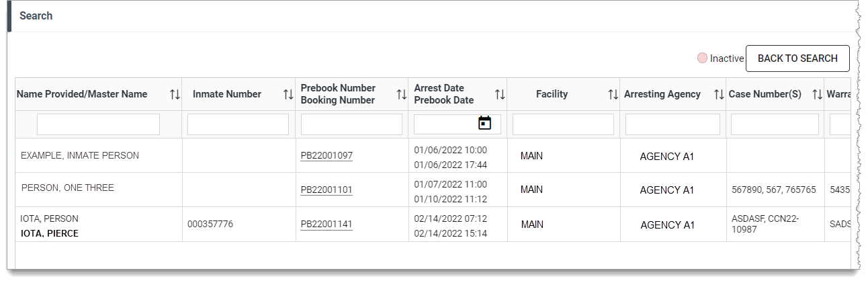Sort by Inmate Number column
Viewport: 868px width, 283px height.
pos(288,95)
